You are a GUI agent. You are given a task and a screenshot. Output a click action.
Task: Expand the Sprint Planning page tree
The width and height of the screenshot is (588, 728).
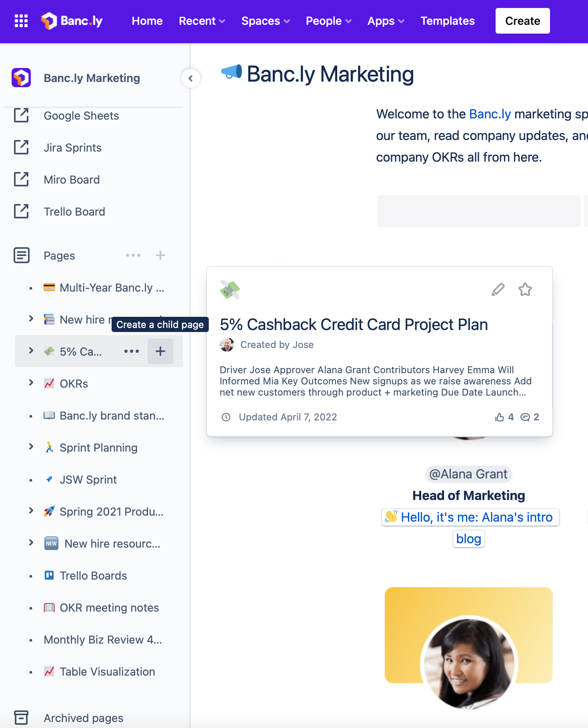pyautogui.click(x=31, y=447)
